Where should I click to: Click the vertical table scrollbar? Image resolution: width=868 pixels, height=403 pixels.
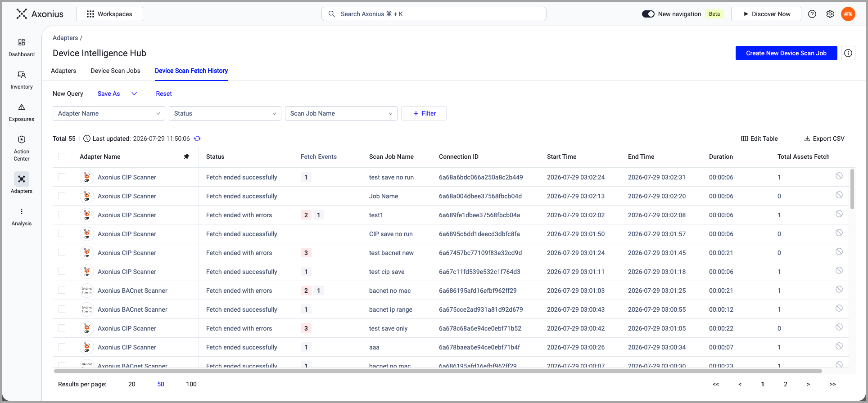852,189
